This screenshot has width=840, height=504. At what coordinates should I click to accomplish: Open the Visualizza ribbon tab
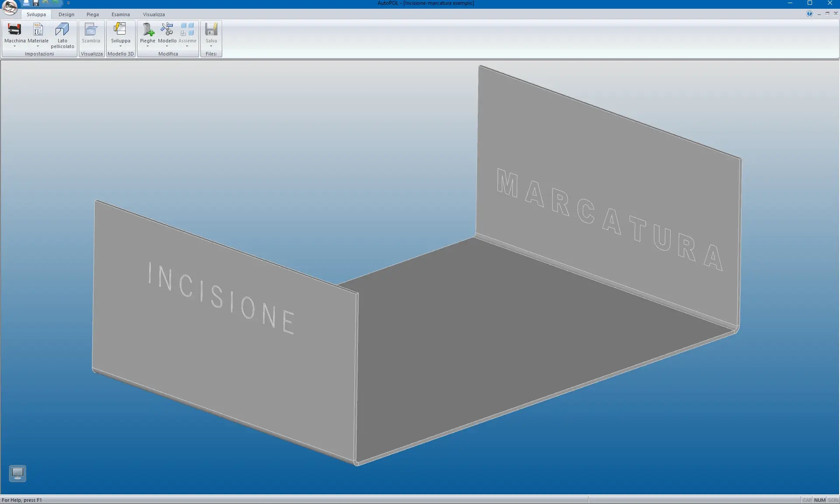pos(154,14)
